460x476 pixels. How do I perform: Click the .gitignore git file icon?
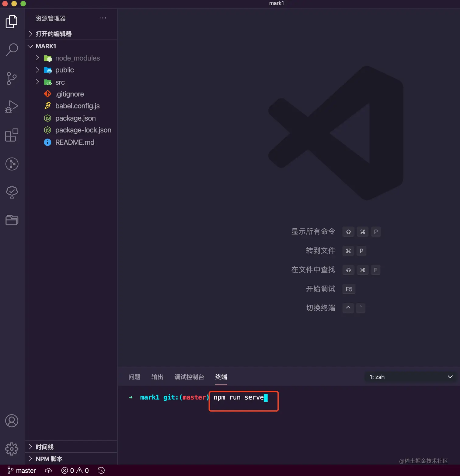(48, 94)
